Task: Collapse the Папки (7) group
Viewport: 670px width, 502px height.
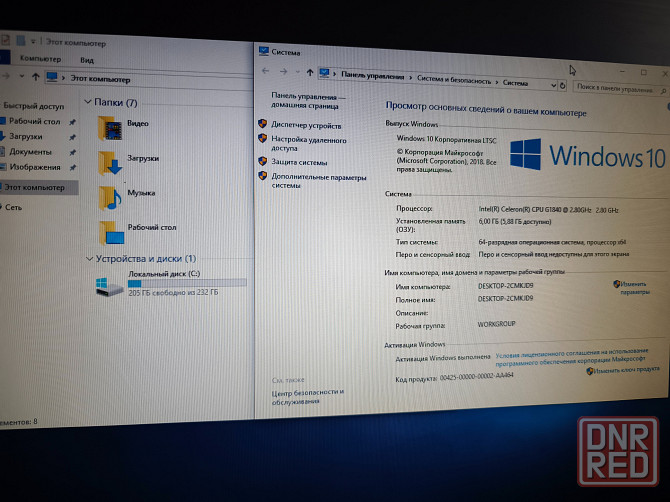Action: (88, 102)
